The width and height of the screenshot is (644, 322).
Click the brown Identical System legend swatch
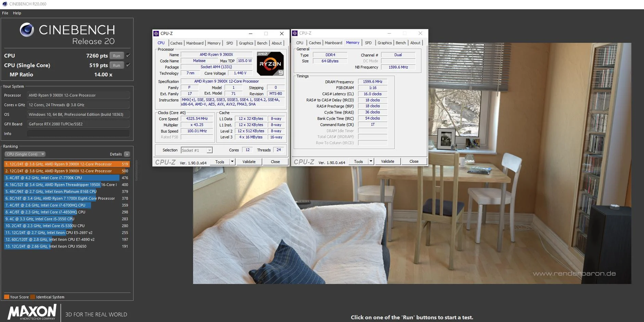pyautogui.click(x=33, y=297)
